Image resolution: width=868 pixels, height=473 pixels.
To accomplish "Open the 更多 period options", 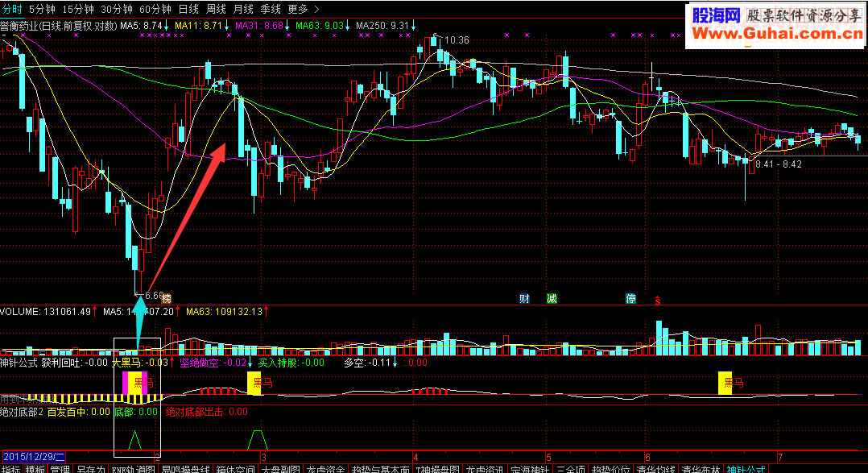I will pyautogui.click(x=298, y=10).
